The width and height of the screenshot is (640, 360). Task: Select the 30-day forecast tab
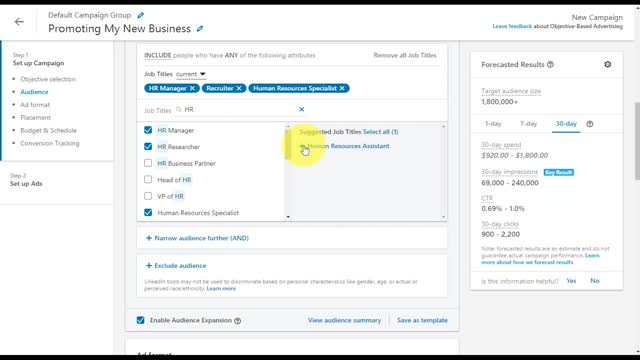coord(566,124)
